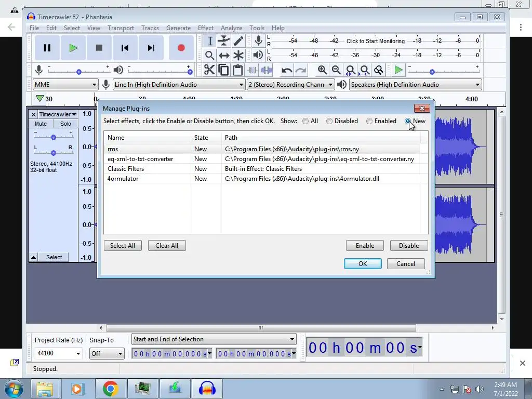This screenshot has width=532, height=399.
Task: Mute the Timecrawler track
Action: coord(41,124)
